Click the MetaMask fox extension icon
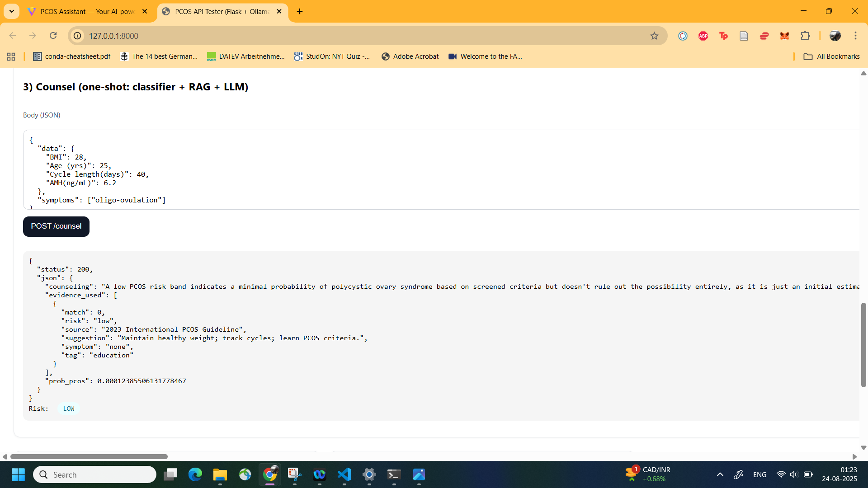868x488 pixels. (x=784, y=36)
